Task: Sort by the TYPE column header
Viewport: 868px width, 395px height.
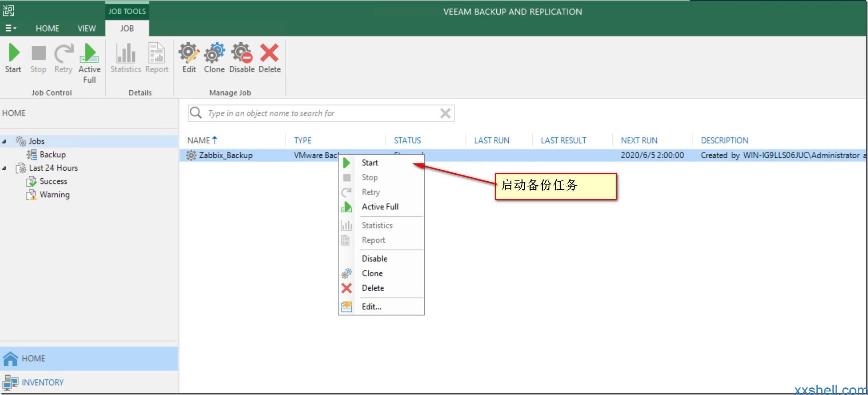Action: tap(302, 140)
